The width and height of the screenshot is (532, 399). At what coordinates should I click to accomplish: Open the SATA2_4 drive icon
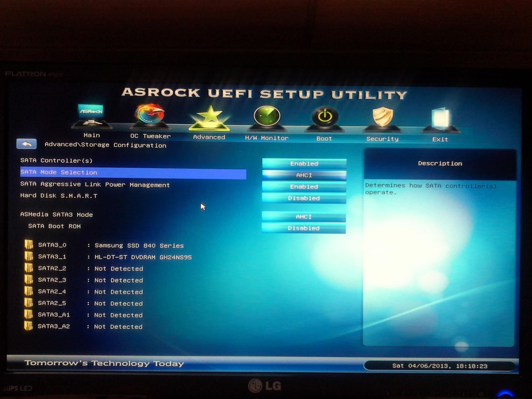point(29,291)
